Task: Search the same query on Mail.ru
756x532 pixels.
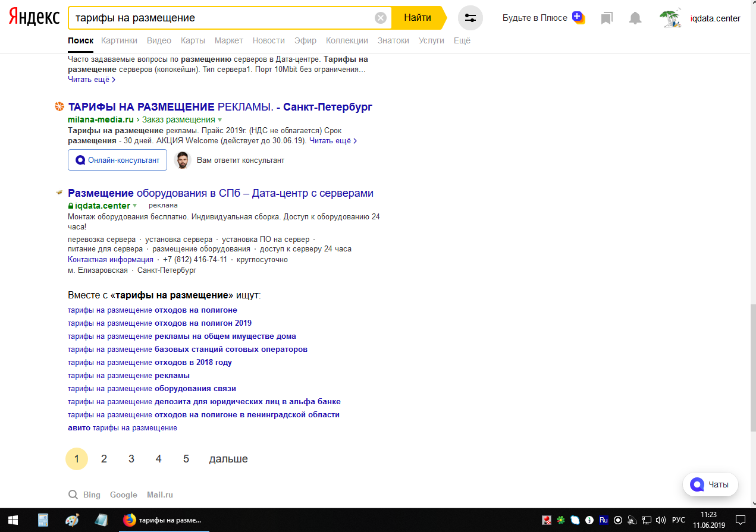Action: (160, 495)
